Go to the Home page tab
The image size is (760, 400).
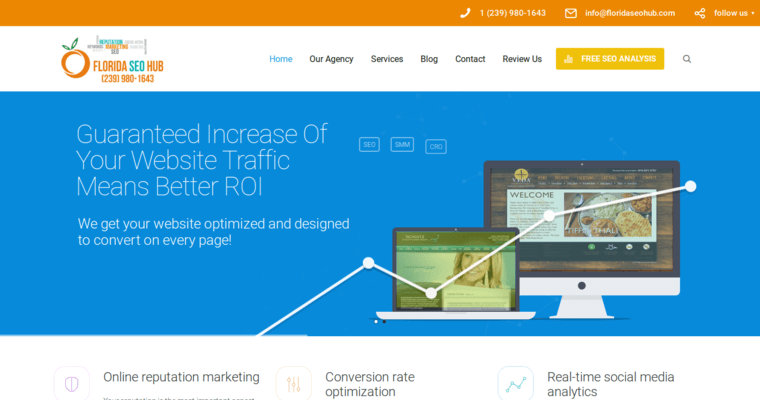281,59
